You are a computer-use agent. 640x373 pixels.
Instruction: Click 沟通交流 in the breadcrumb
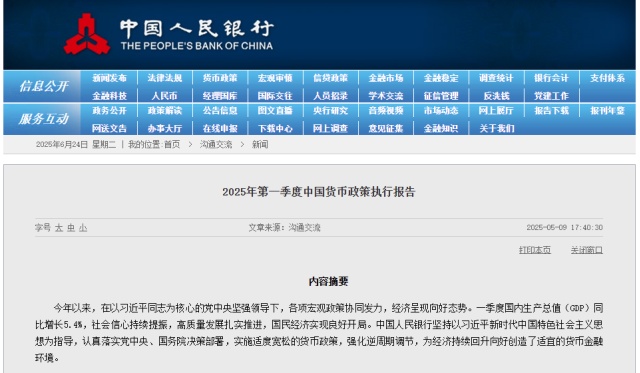point(216,144)
